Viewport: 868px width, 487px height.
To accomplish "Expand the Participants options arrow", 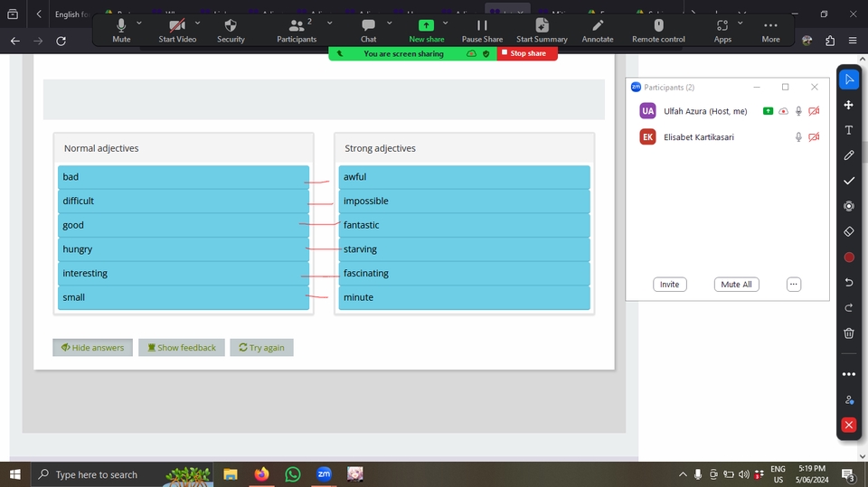I will (x=330, y=23).
